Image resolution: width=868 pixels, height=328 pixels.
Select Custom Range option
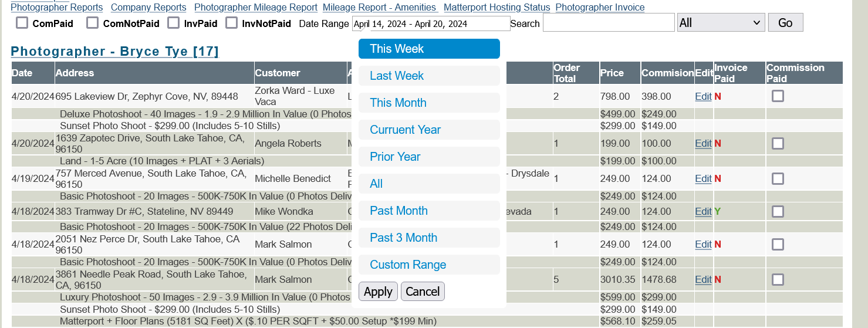click(x=429, y=265)
